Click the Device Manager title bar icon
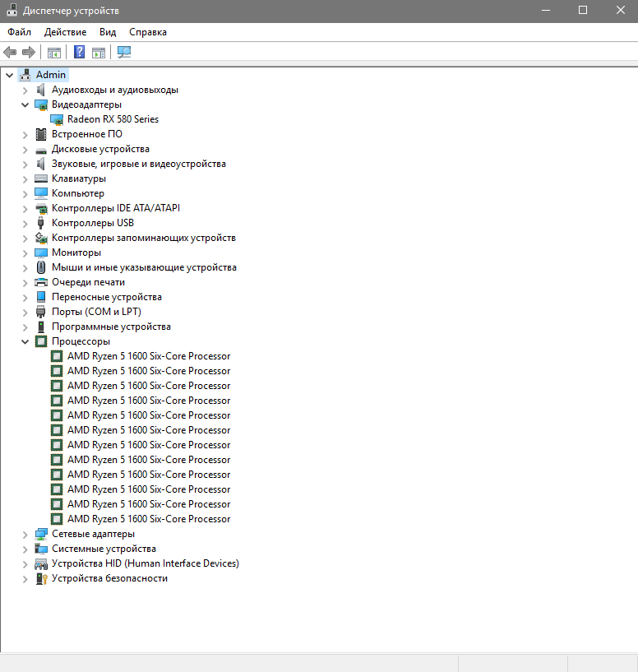Image resolution: width=638 pixels, height=672 pixels. pyautogui.click(x=12, y=10)
